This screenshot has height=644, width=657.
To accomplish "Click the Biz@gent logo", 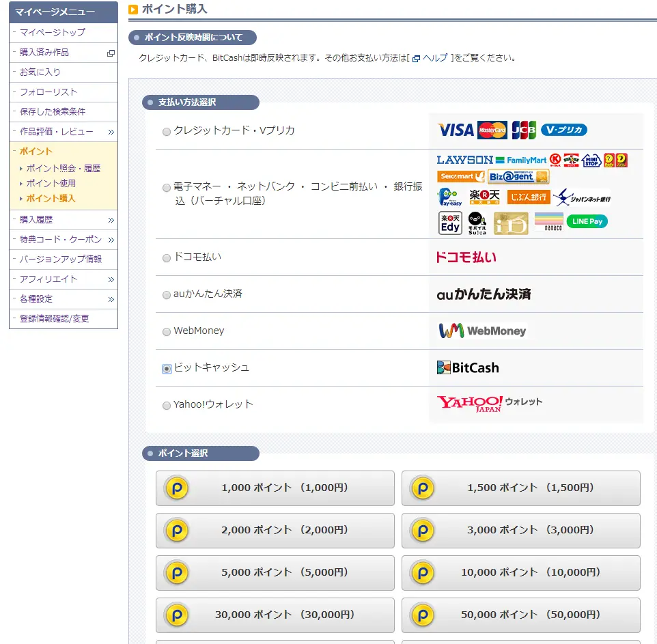I will click(519, 176).
